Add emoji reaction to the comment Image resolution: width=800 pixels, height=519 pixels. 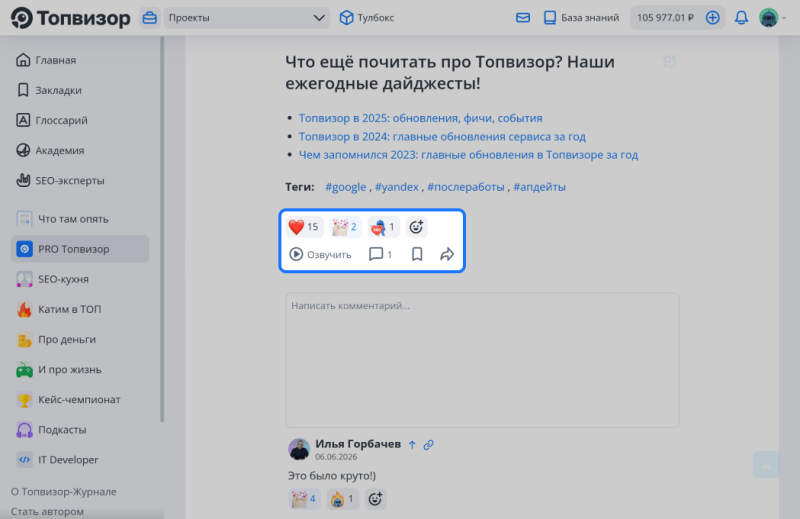(375, 499)
